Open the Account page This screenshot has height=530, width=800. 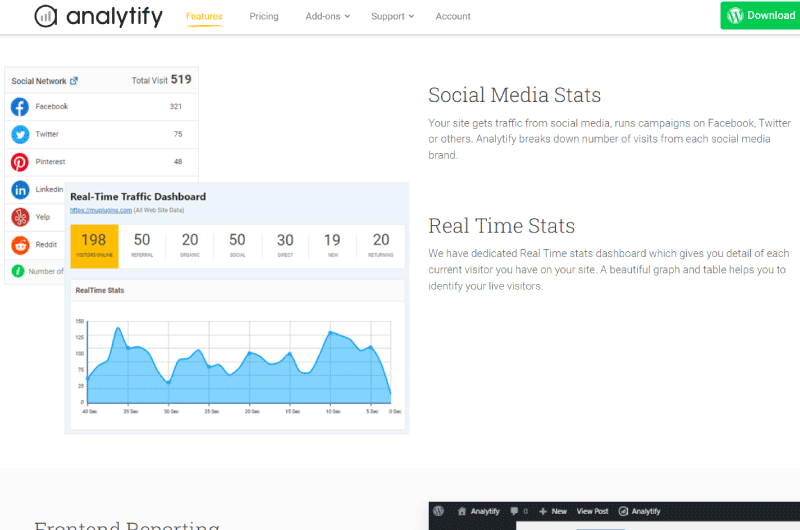point(453,16)
